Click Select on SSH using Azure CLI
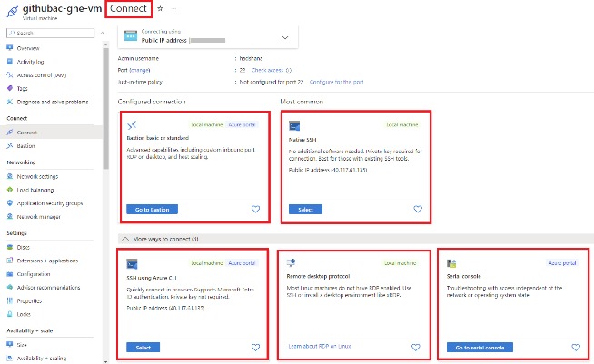 click(144, 348)
